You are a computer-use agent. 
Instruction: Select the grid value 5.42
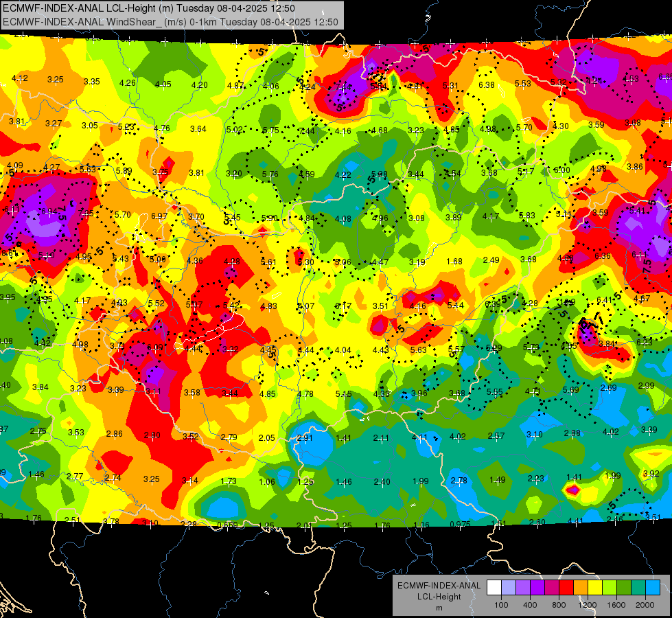(231, 306)
